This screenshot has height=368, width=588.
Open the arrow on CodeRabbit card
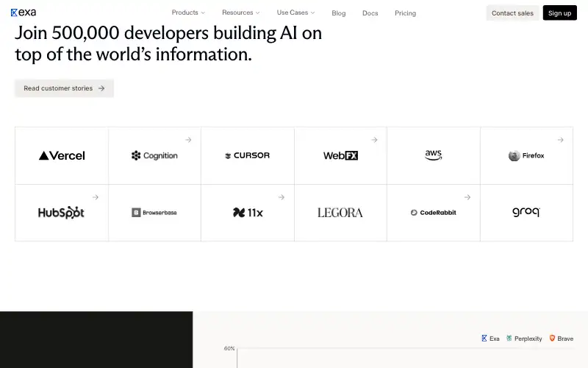coord(467,197)
